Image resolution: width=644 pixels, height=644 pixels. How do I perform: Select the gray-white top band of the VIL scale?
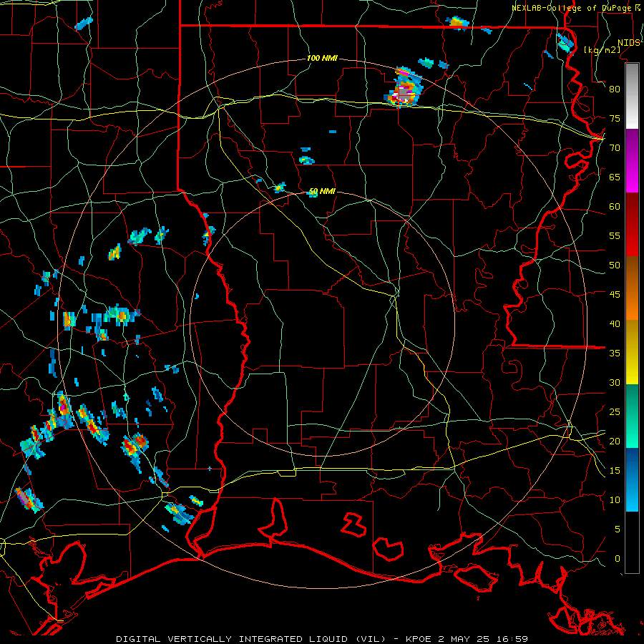(x=632, y=96)
